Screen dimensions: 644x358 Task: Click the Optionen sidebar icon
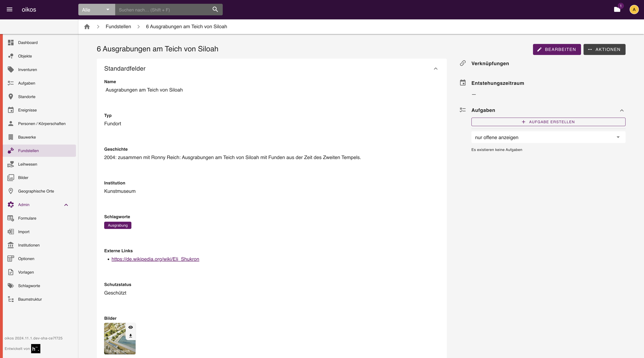point(11,259)
